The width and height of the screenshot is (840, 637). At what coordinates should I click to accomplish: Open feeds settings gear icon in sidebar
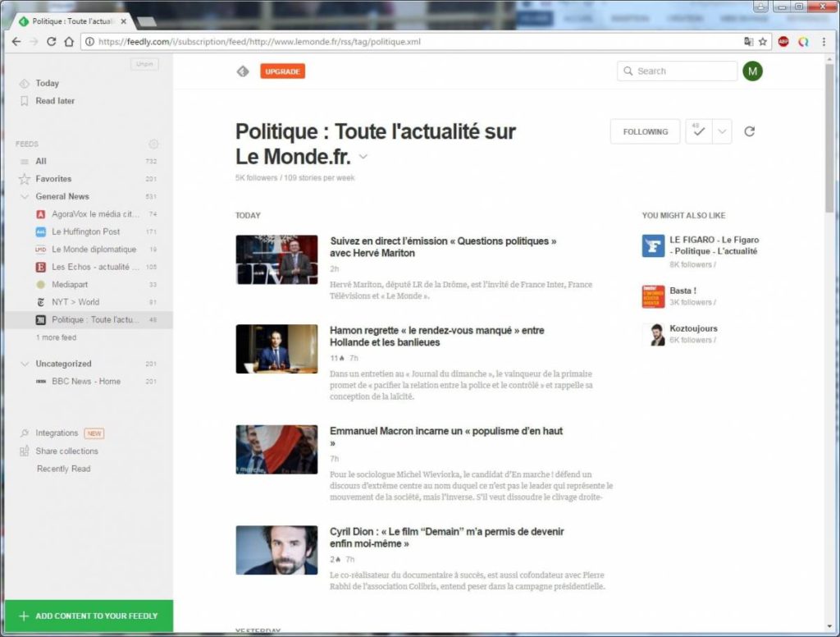click(153, 144)
